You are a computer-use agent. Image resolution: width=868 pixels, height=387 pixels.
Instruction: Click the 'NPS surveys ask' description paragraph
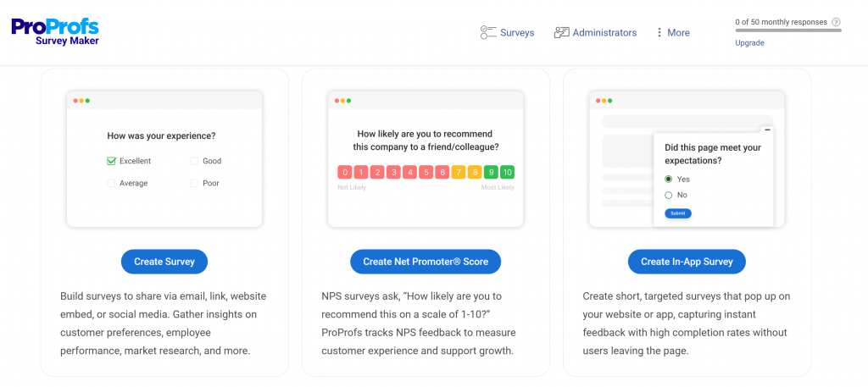coord(419,323)
